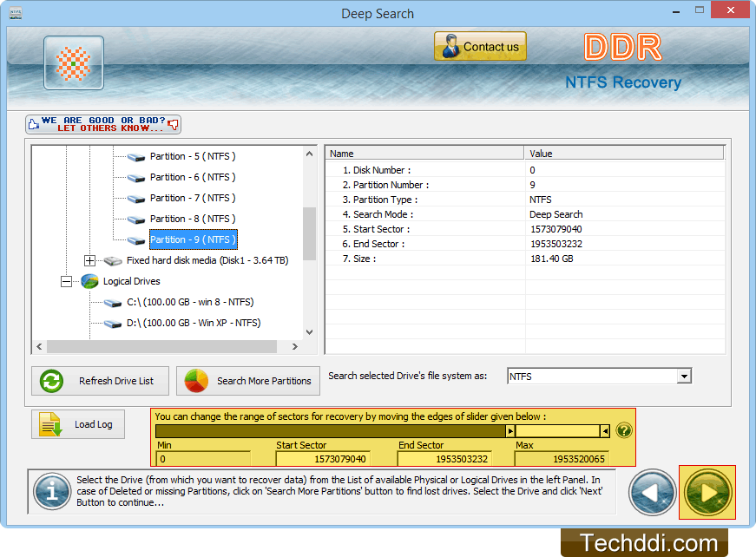The height and width of the screenshot is (557, 756).
Task: Click the Logical Drives globe icon
Action: pyautogui.click(x=89, y=281)
